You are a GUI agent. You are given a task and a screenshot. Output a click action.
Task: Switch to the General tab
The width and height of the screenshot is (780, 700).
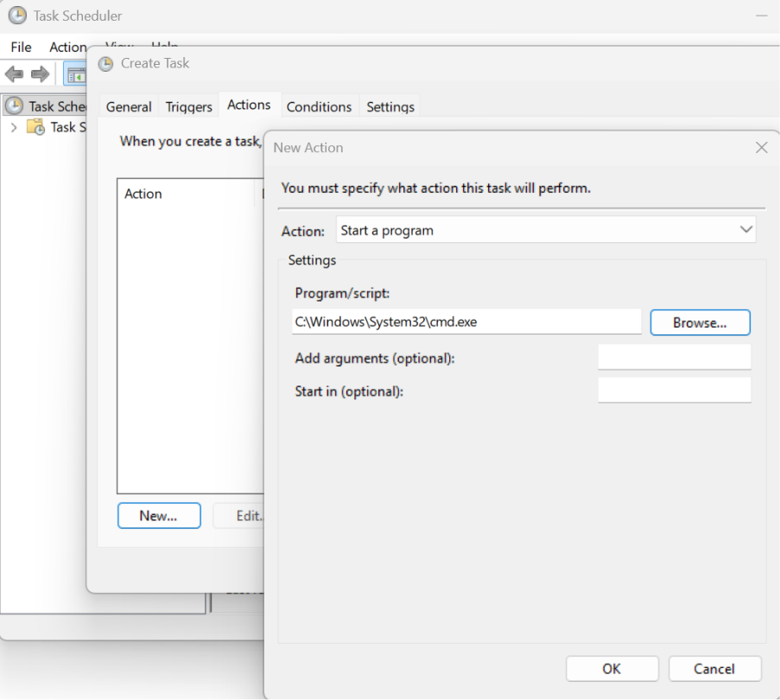129,106
